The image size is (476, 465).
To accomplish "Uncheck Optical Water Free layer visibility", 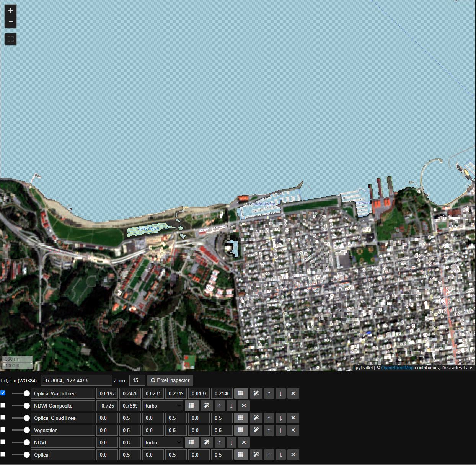I will point(3,393).
